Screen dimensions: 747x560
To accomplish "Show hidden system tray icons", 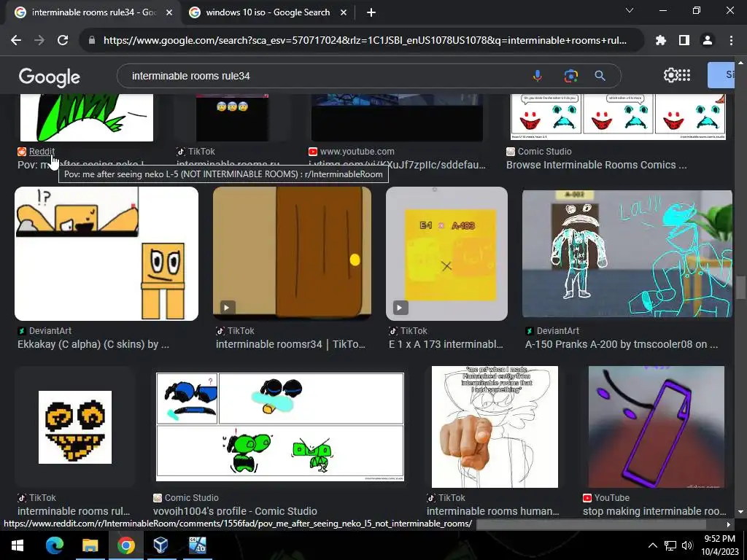I will point(653,545).
